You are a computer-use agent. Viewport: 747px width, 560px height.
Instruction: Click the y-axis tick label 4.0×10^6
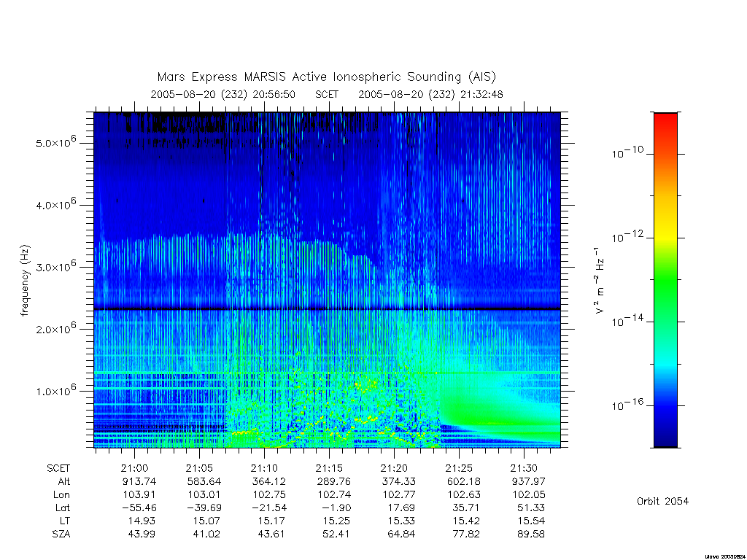(x=55, y=204)
